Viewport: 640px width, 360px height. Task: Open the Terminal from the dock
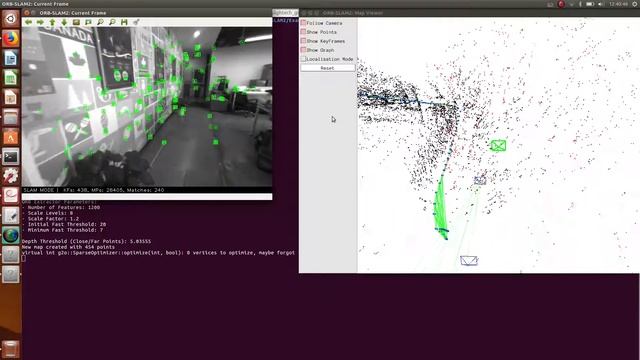11,157
